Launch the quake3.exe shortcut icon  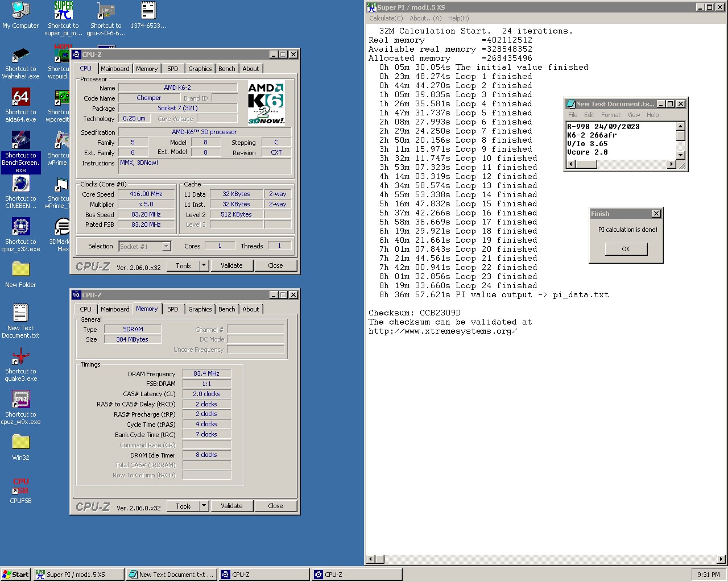(x=20, y=365)
